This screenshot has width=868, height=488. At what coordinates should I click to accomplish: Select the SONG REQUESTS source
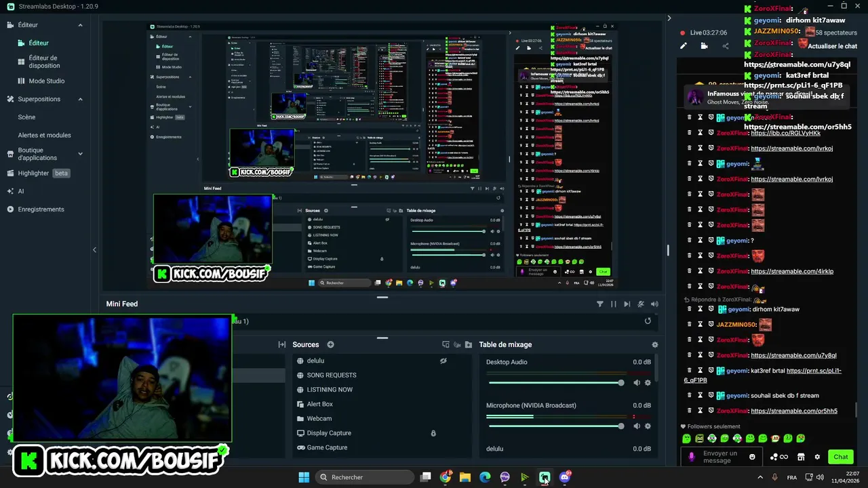[x=381, y=375]
